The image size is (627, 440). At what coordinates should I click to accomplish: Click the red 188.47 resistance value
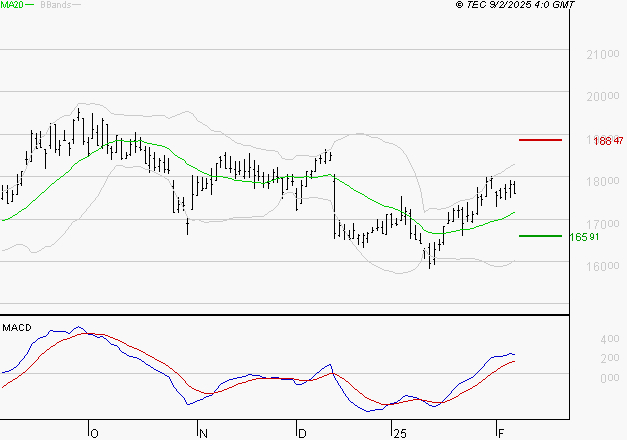(608, 141)
